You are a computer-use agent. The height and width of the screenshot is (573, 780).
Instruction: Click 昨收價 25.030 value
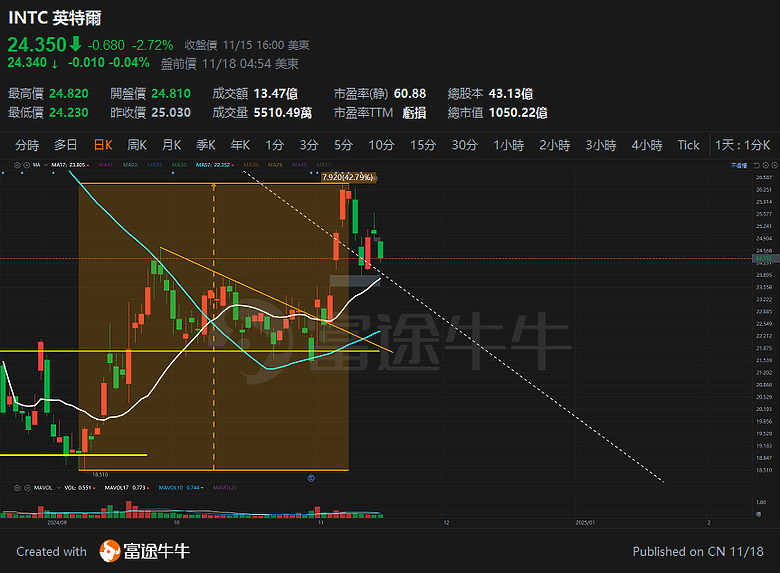171,112
